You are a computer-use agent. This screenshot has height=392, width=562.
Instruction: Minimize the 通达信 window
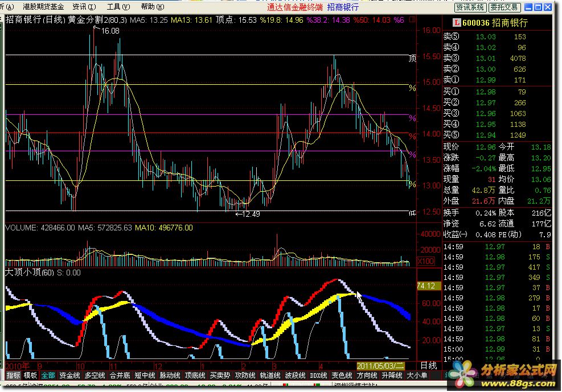pos(528,7)
